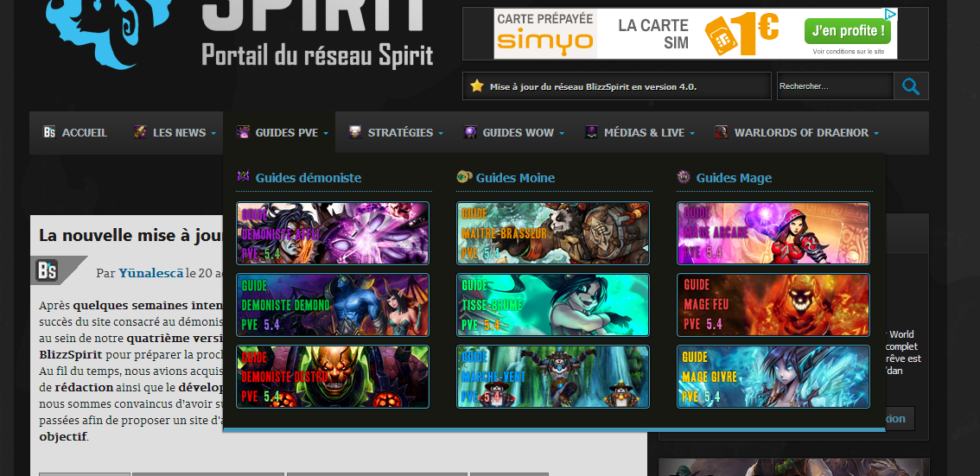Click the Guides Mage class icon
Screen dimensions: 980x476
coord(684,177)
